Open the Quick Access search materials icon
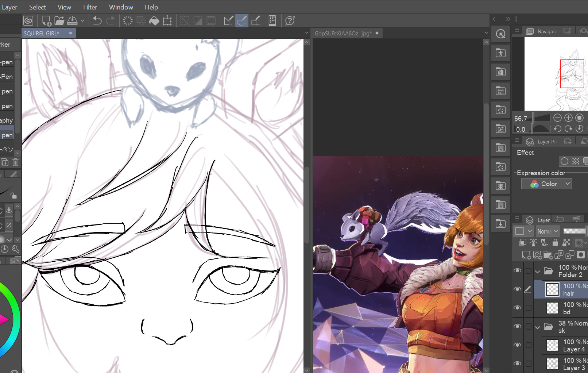Image resolution: width=588 pixels, height=373 pixels. 500,34
